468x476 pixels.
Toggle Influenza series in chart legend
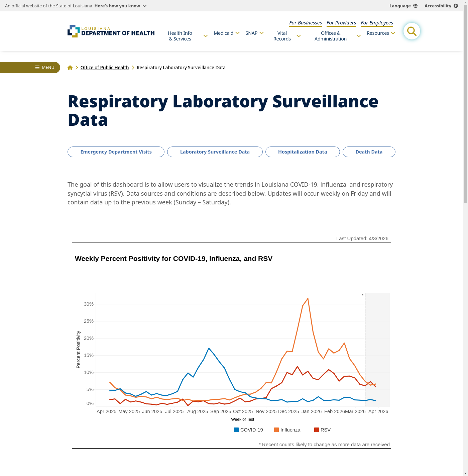[287, 430]
